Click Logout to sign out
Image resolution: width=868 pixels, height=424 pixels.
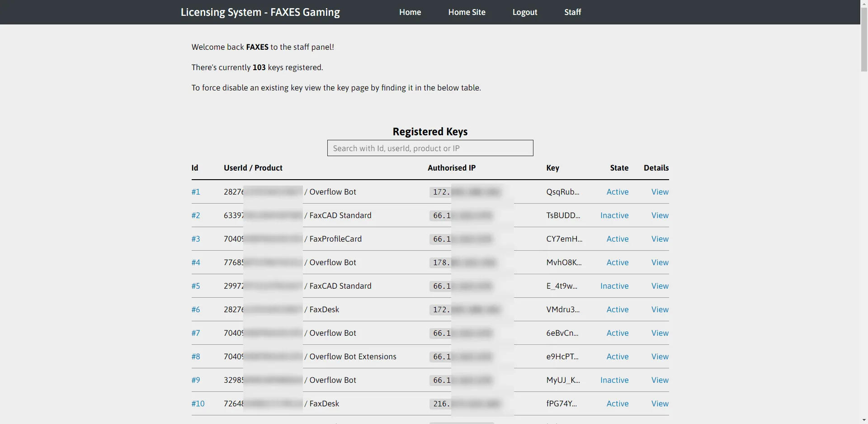tap(524, 12)
